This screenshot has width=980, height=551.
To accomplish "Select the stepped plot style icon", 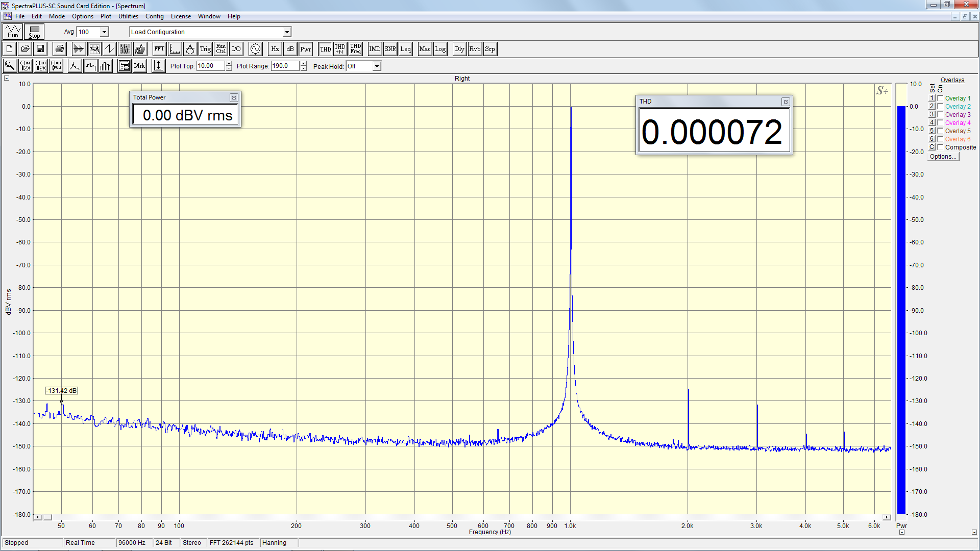I will pyautogui.click(x=90, y=66).
